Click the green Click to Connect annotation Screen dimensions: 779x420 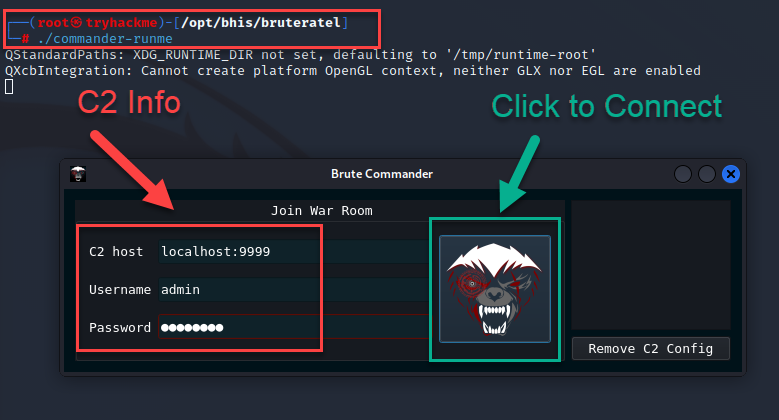coord(606,105)
